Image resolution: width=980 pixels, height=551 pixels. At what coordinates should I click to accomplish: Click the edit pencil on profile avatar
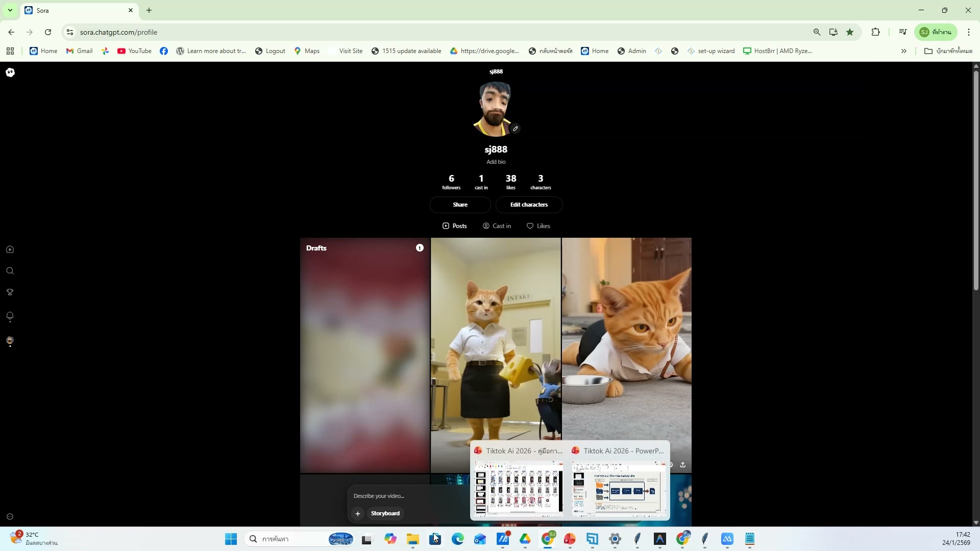pyautogui.click(x=516, y=129)
